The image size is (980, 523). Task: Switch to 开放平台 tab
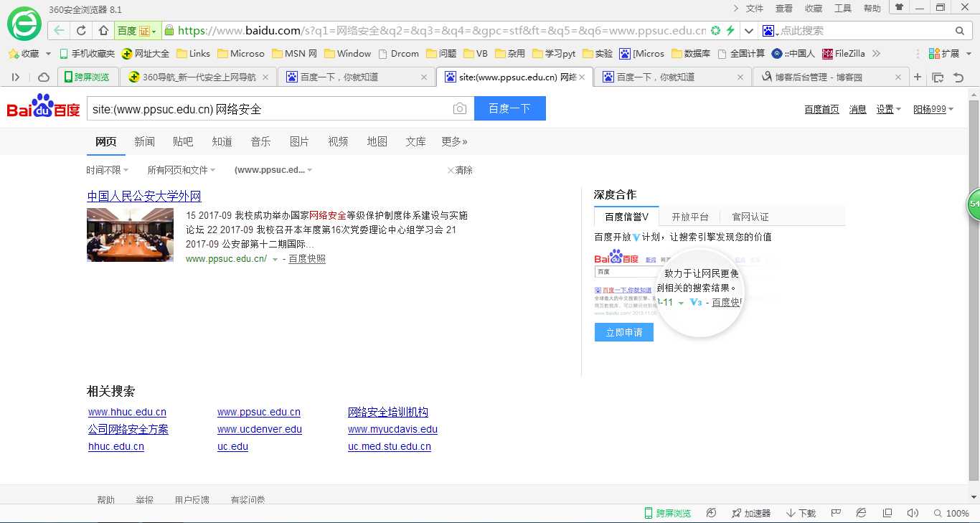point(690,217)
